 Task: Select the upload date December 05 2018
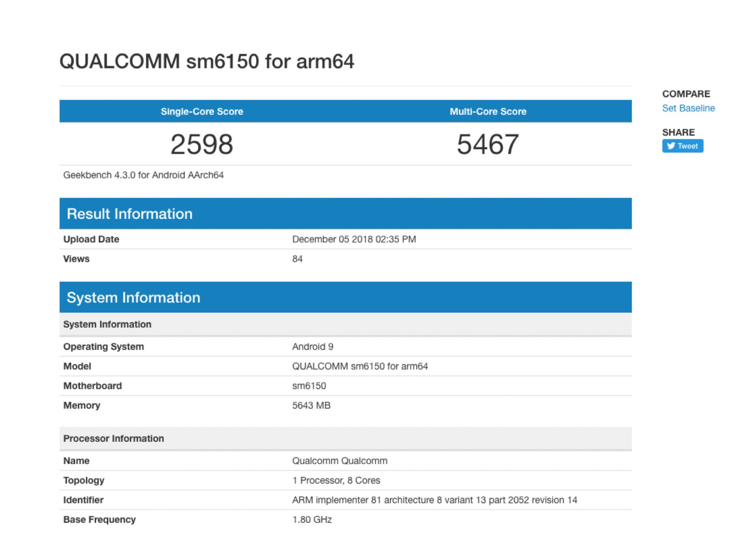(354, 239)
